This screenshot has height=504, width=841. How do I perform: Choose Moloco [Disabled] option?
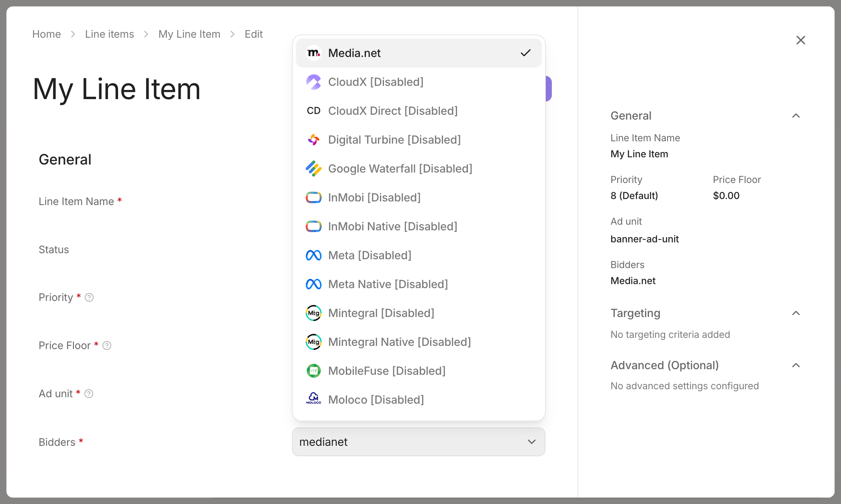pos(419,400)
